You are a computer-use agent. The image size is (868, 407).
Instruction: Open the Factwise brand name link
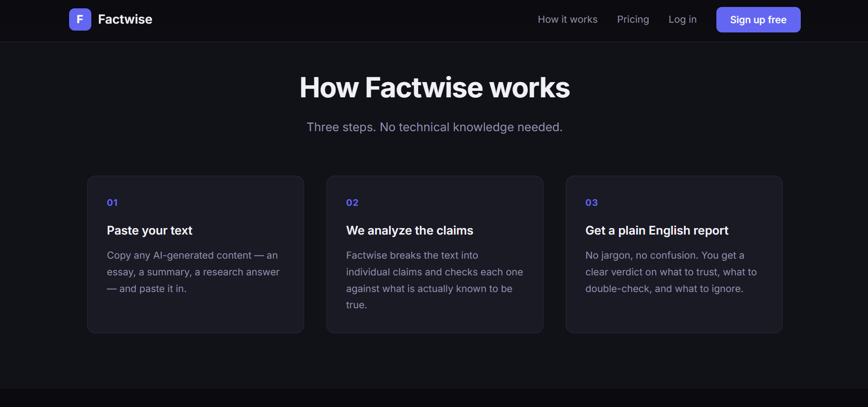125,19
